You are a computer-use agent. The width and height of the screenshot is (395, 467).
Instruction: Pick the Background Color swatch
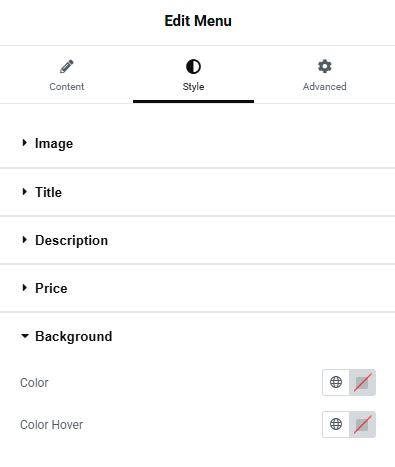(x=362, y=382)
